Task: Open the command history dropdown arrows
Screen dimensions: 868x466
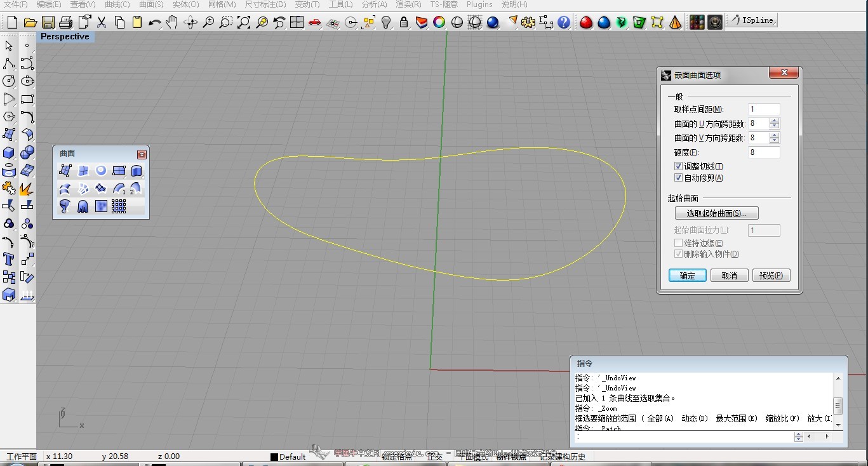Action: coord(799,437)
